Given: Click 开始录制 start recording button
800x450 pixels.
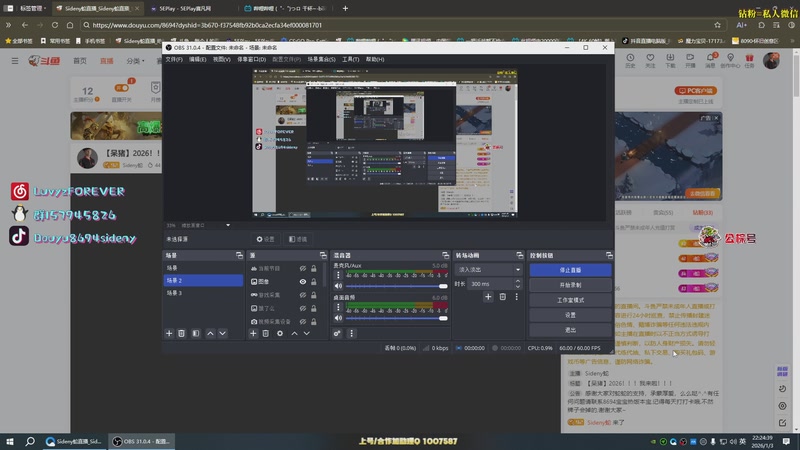Looking at the screenshot, I should [x=570, y=285].
